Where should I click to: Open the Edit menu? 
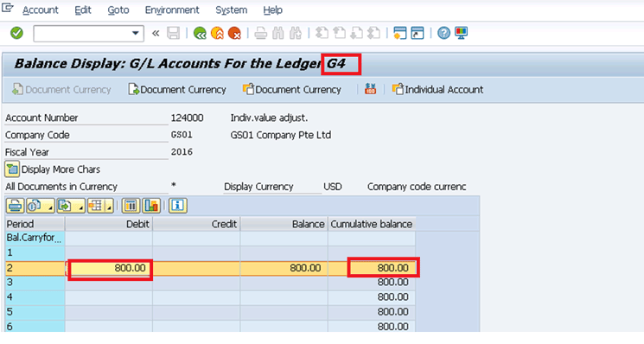pyautogui.click(x=83, y=10)
